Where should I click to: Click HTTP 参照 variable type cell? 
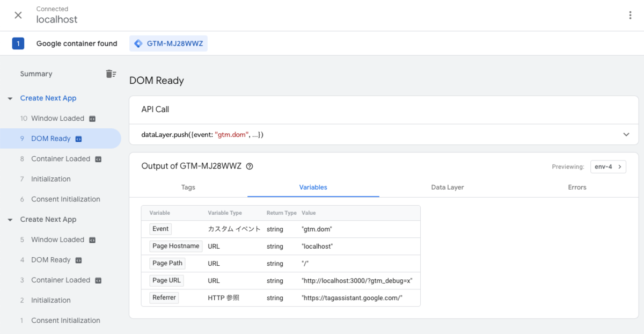point(224,298)
